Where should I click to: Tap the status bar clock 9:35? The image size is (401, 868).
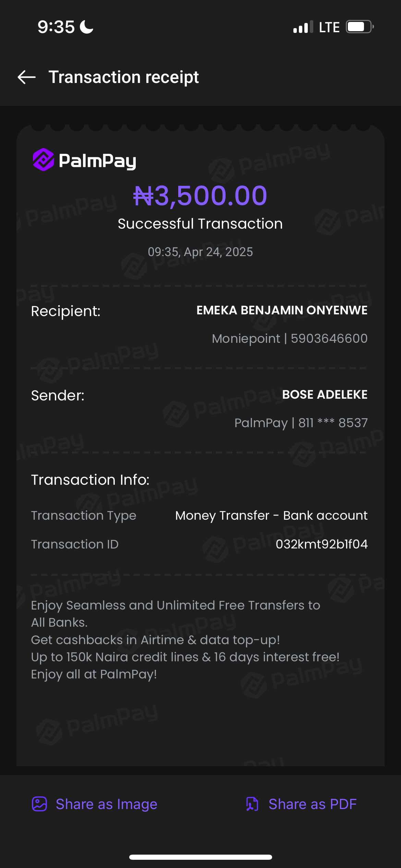tap(56, 27)
